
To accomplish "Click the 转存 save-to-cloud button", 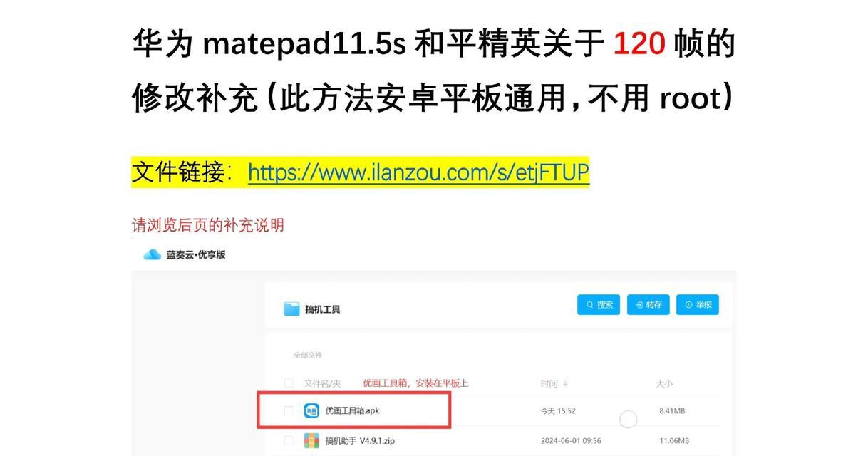I will 648,305.
